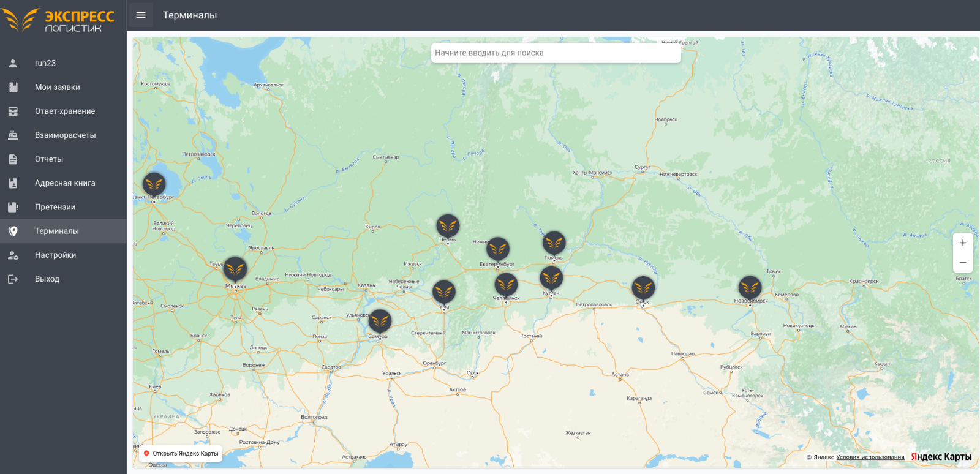Viewport: 980px width, 474px height.
Task: Open Взаиморасчеты in the sidebar
Action: 63,135
